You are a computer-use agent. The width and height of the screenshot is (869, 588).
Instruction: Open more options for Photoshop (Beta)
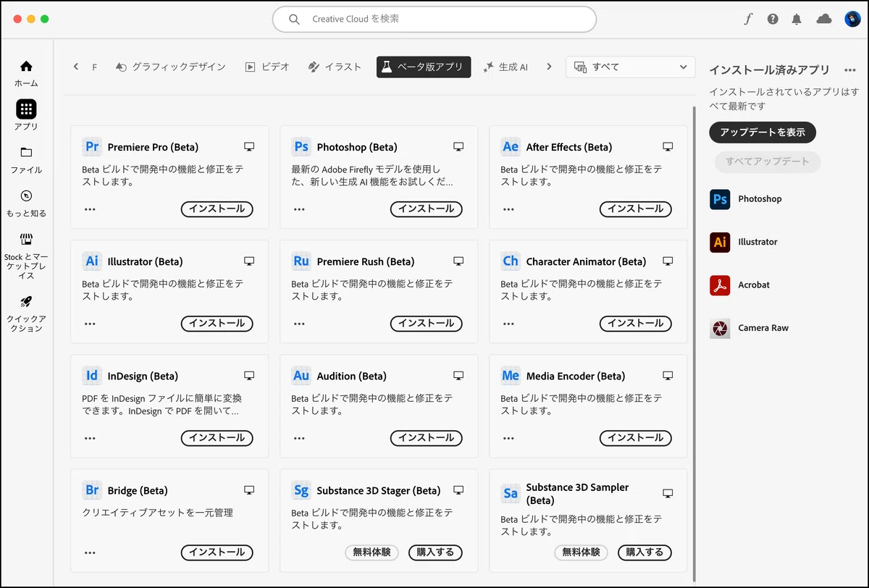[x=299, y=209]
